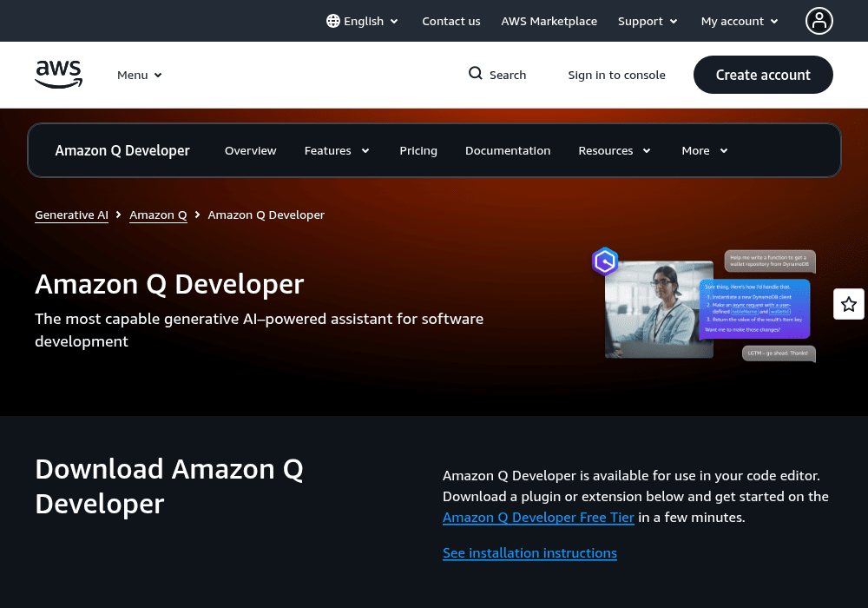Go to Contact us

[x=451, y=21]
